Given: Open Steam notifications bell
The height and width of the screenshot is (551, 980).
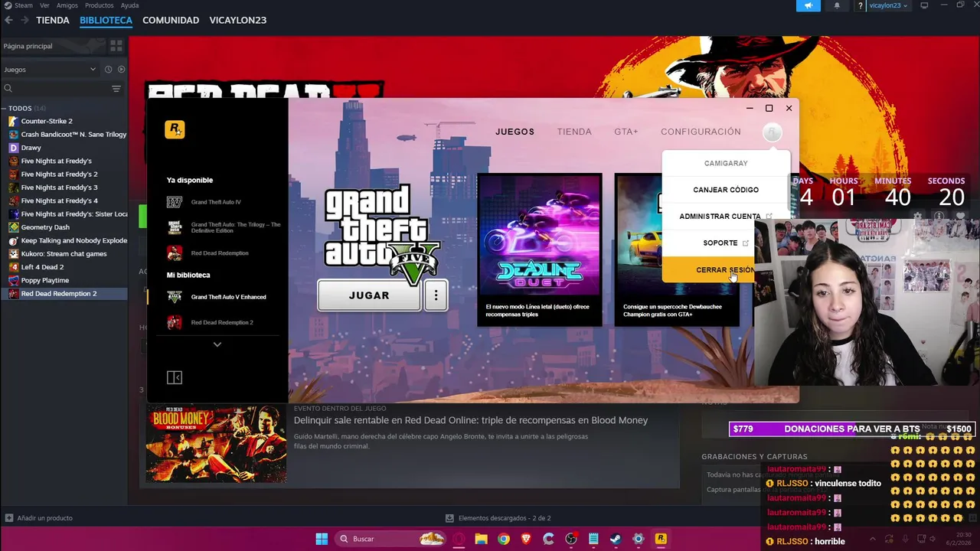Looking at the screenshot, I should (837, 5).
